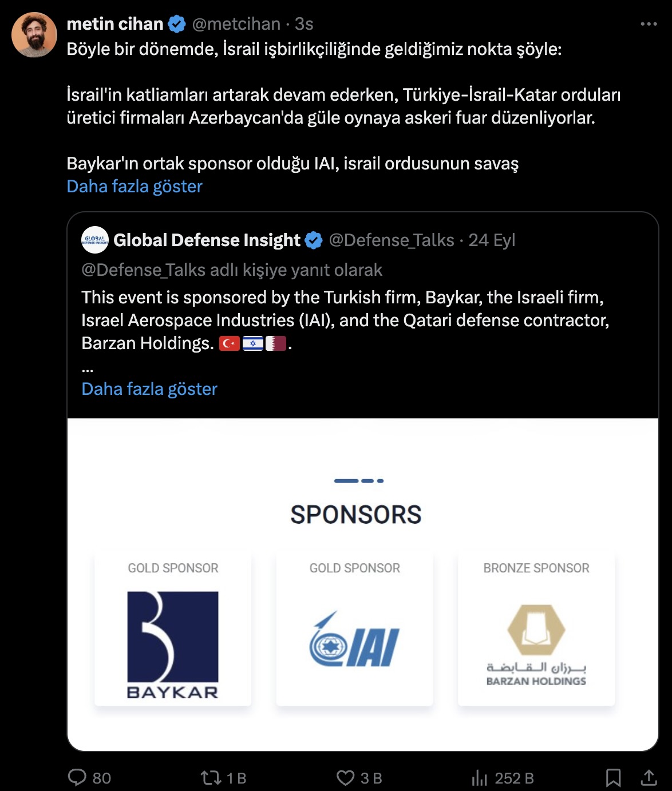Like the tweet with heart icon
Image resolution: width=672 pixels, height=791 pixels.
345,778
